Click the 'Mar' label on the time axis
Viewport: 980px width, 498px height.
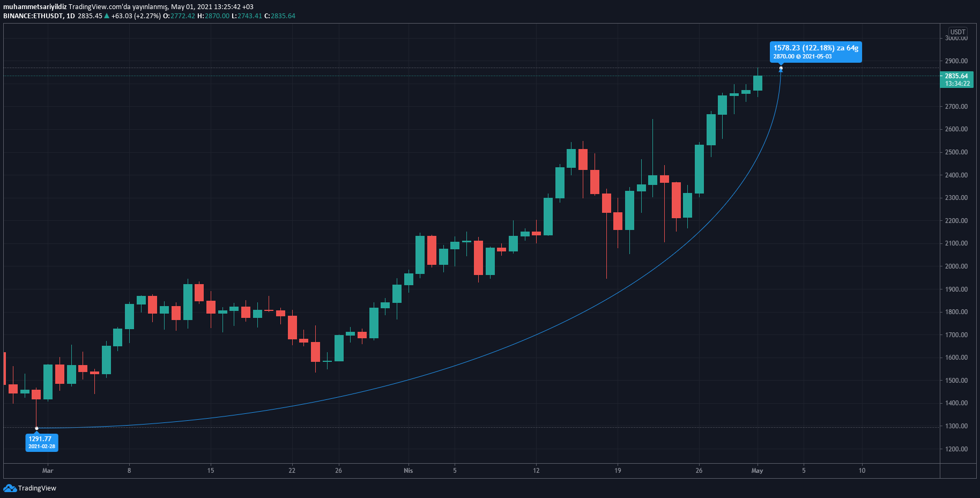point(48,471)
